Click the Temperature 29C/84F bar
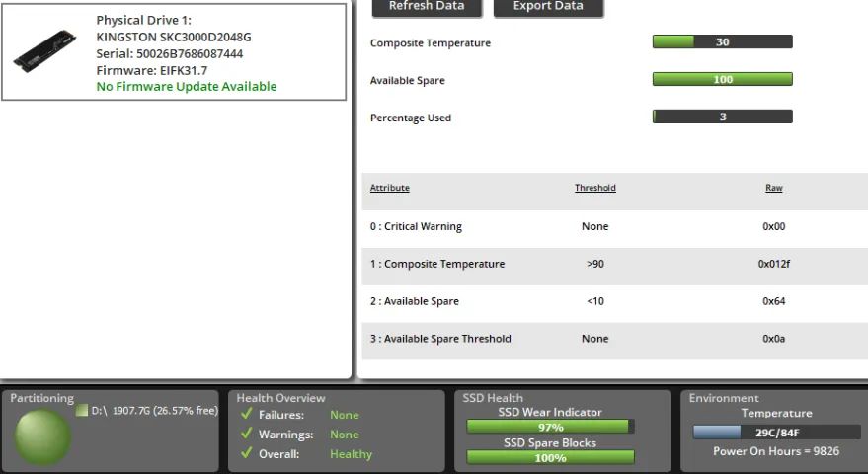The image size is (868, 474). [x=777, y=433]
